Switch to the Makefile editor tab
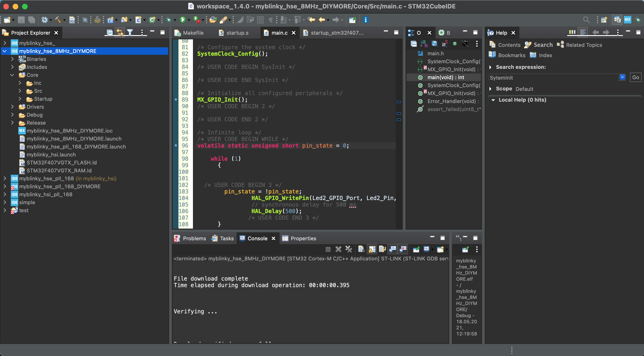Viewport: 644px width, 356px height. [189, 33]
